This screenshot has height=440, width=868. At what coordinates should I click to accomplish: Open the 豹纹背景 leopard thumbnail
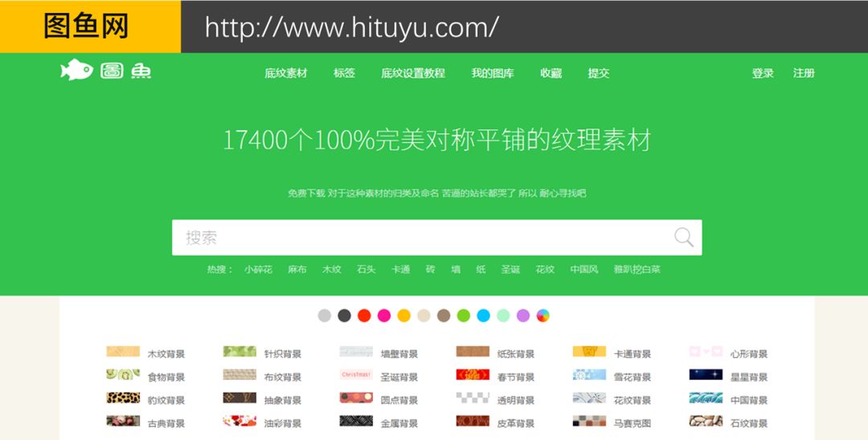[x=123, y=398]
